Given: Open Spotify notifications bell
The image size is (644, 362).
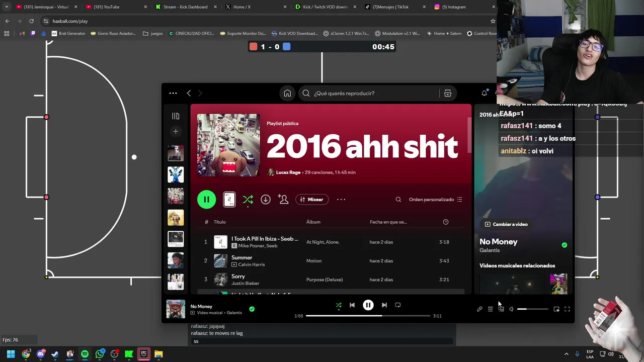Looking at the screenshot, I should [485, 93].
